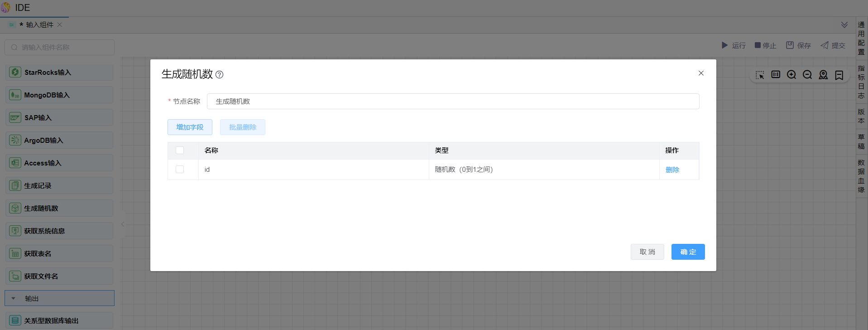Select the 获取表名 component icon
The image size is (868, 330).
click(15, 253)
